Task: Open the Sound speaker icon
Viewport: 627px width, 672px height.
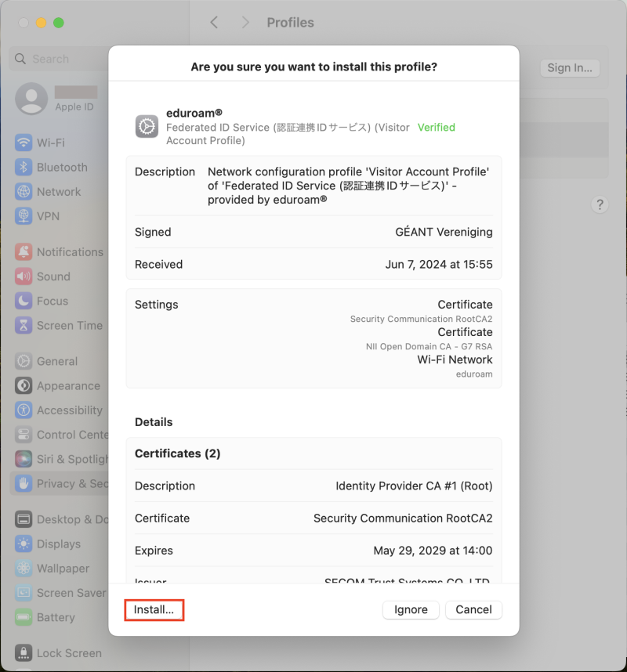Action: 24,276
